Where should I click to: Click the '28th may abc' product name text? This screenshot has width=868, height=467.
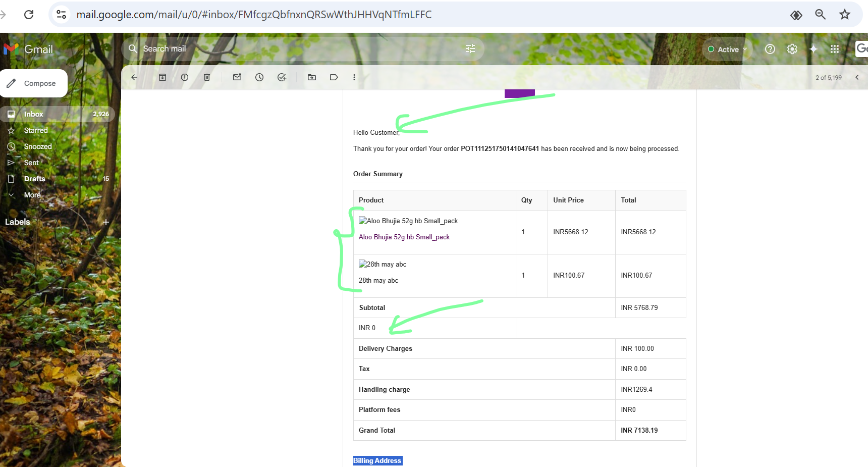coord(378,281)
